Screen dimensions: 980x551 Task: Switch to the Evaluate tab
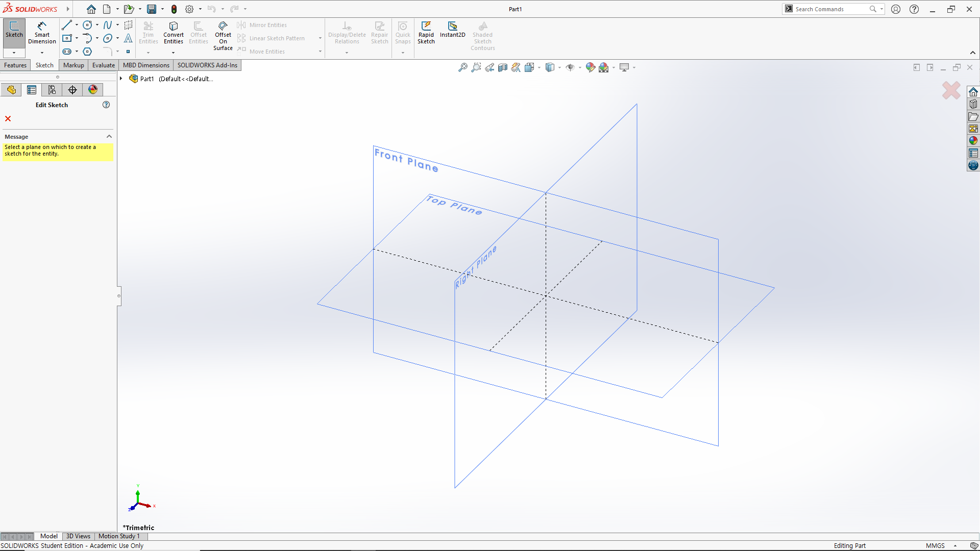(103, 65)
